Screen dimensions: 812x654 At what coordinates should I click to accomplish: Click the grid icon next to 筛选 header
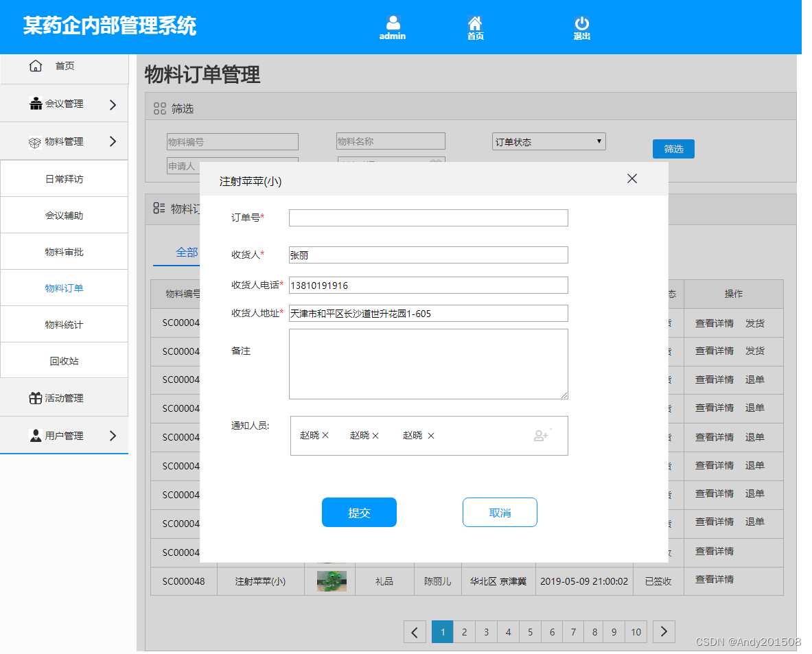tap(159, 109)
